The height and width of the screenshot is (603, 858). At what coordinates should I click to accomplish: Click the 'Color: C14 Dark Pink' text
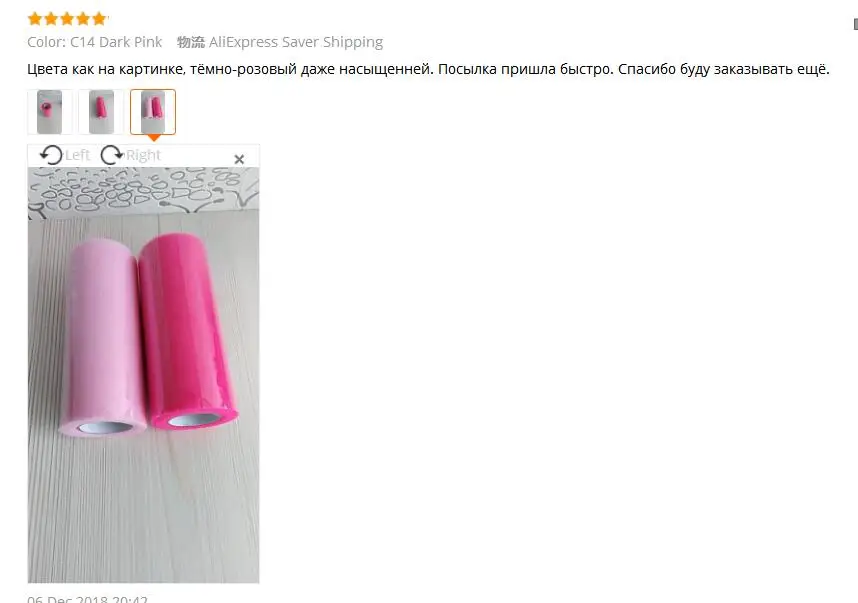95,42
